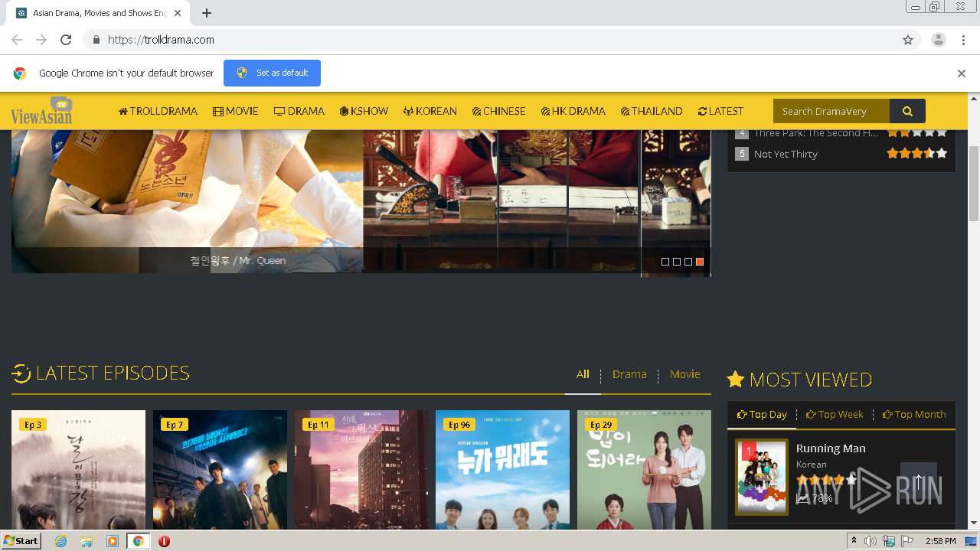Open the Ep 29 drama thumbnail
Screen dimensions: 980x551
click(x=644, y=470)
